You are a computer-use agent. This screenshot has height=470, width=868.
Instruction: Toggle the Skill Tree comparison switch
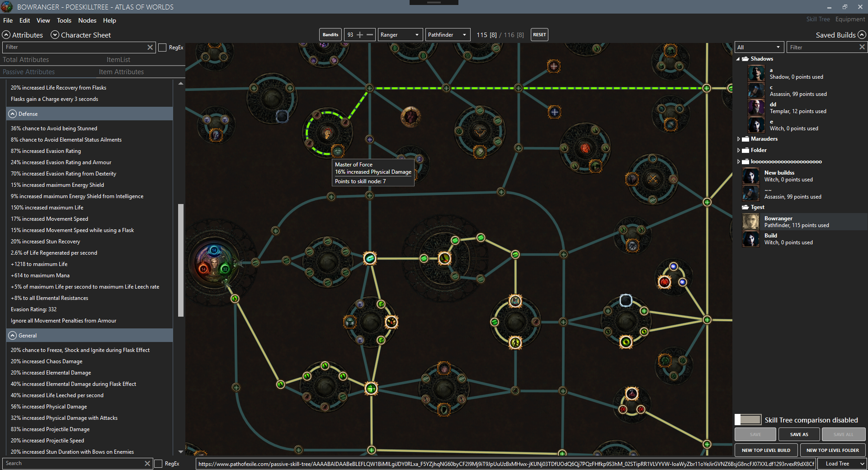[748, 420]
